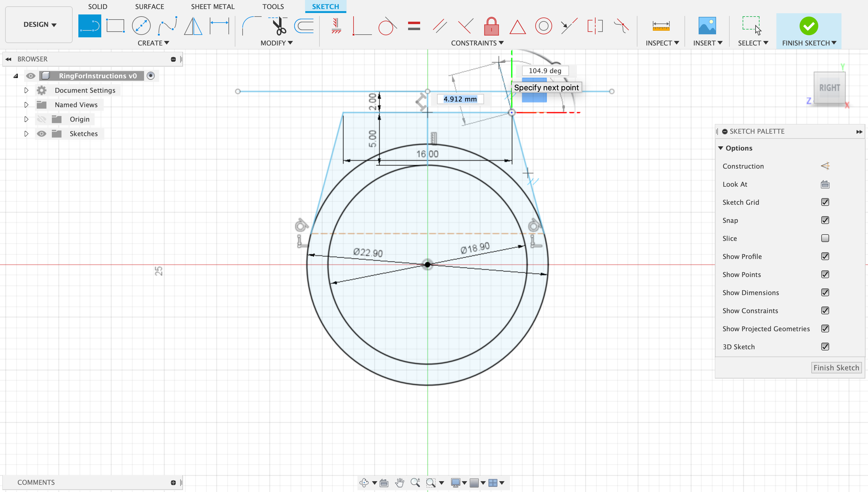
Task: Activate the Trim scissors tool
Action: [279, 26]
